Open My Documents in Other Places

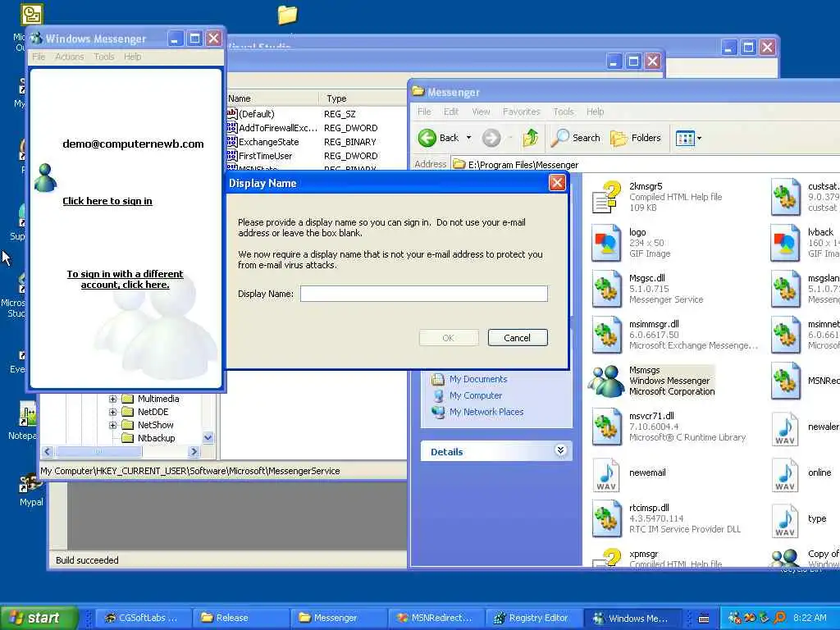pos(478,379)
